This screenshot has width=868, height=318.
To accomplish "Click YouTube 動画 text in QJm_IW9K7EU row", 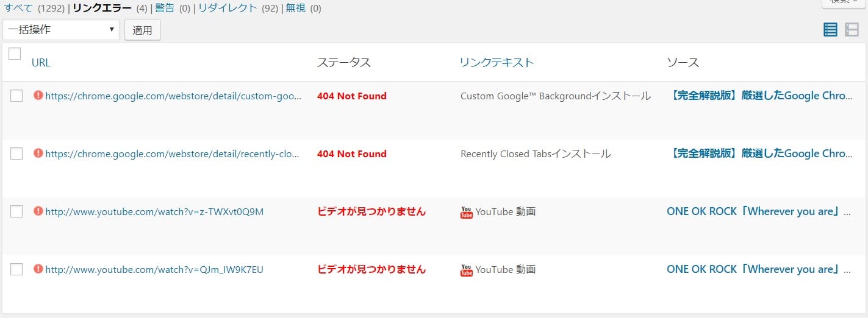I will pos(506,269).
